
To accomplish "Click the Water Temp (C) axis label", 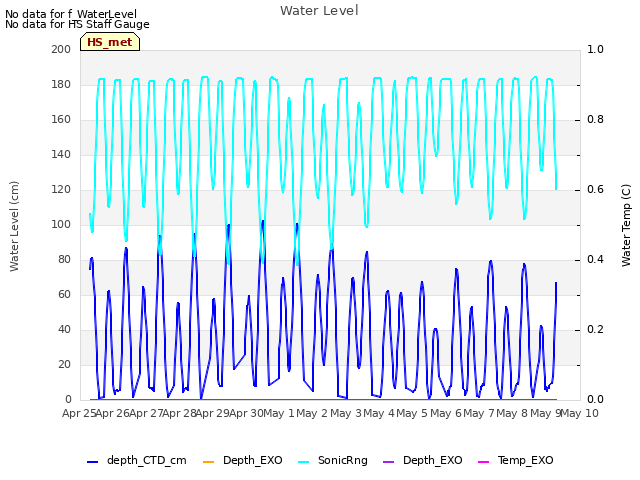I will click(x=626, y=225).
